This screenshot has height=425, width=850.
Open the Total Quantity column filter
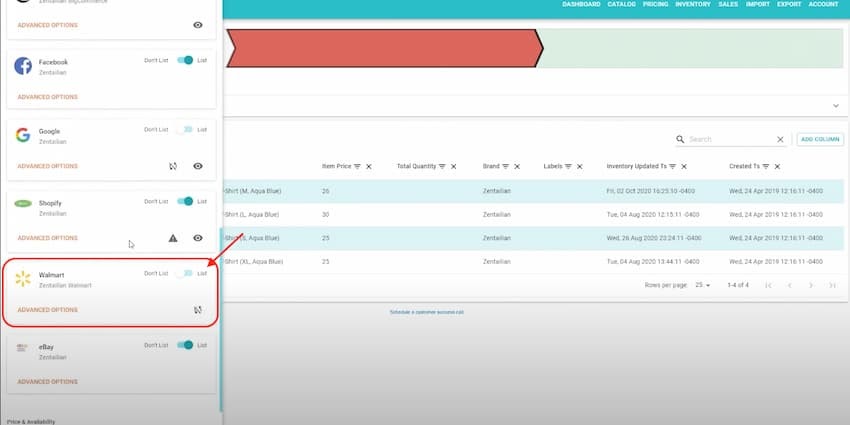click(x=442, y=166)
